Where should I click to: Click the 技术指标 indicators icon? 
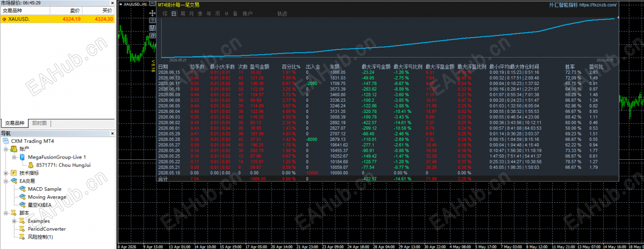tap(13, 173)
